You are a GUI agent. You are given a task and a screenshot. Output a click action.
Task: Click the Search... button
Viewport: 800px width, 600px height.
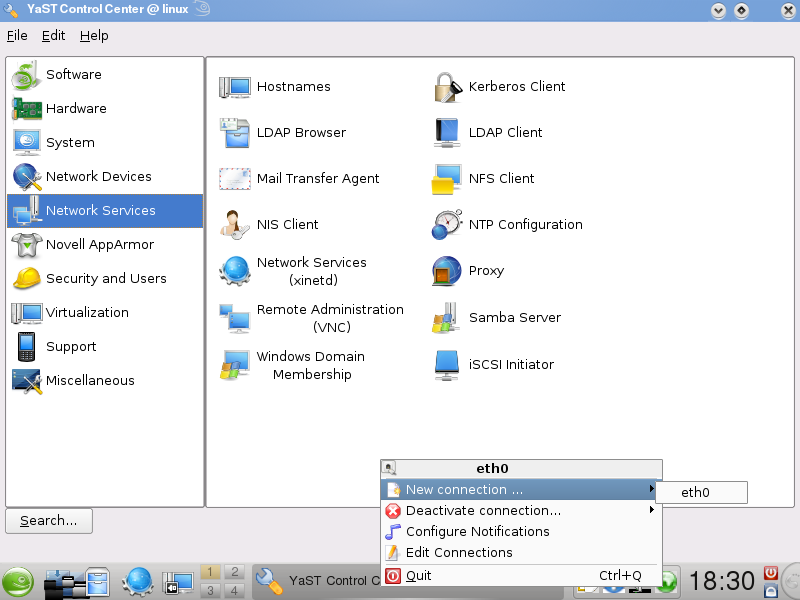49,521
